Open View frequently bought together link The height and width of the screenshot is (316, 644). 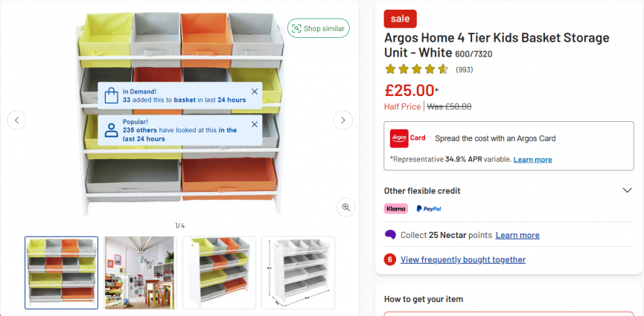pyautogui.click(x=463, y=259)
